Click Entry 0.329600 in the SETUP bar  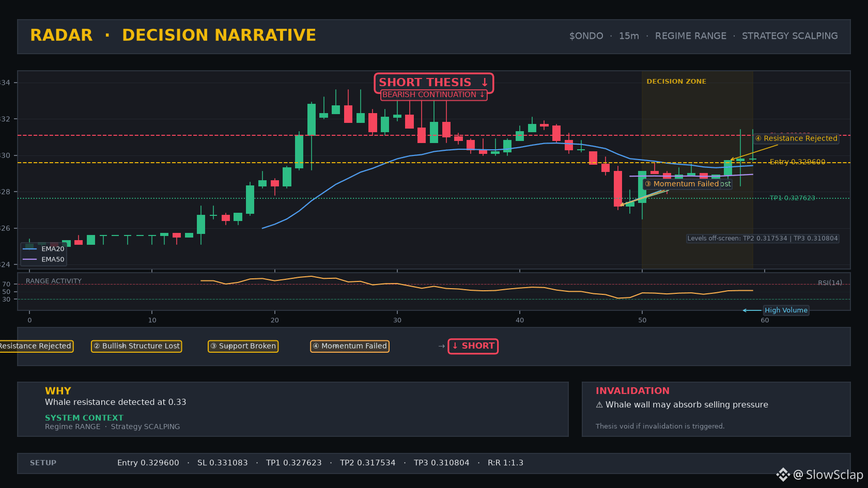[x=148, y=463]
